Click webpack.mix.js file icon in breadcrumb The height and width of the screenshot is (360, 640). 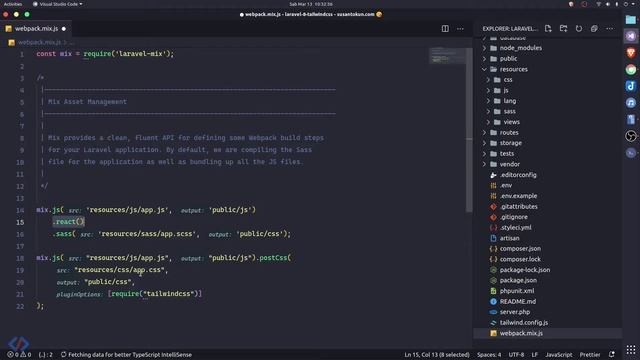coord(11,42)
